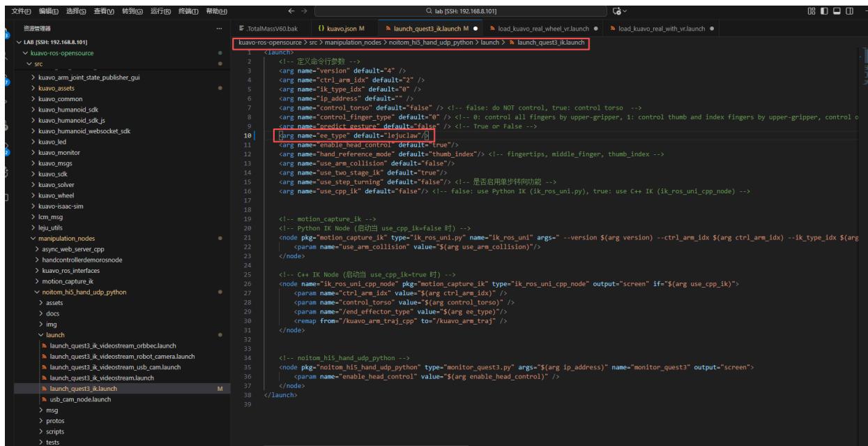868x446 pixels.
Task: Open the Copilot chat icon
Action: (x=616, y=10)
